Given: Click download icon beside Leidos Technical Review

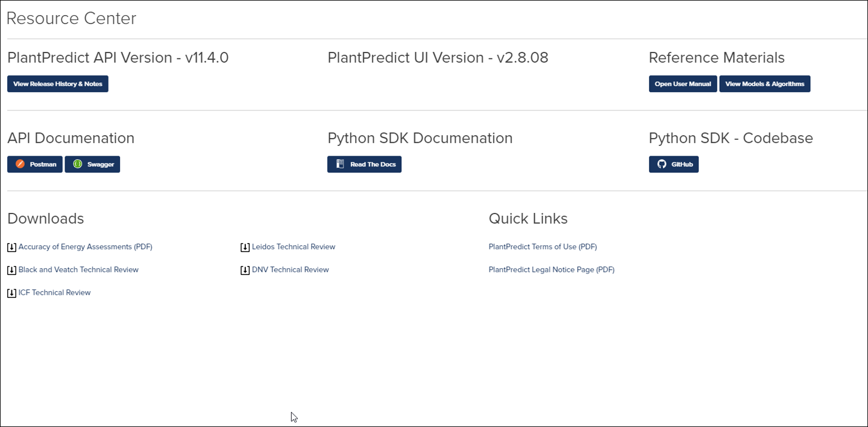Looking at the screenshot, I should pyautogui.click(x=245, y=247).
